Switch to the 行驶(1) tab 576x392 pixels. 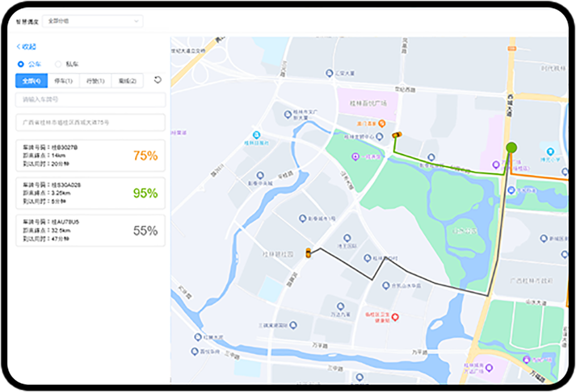tap(96, 81)
